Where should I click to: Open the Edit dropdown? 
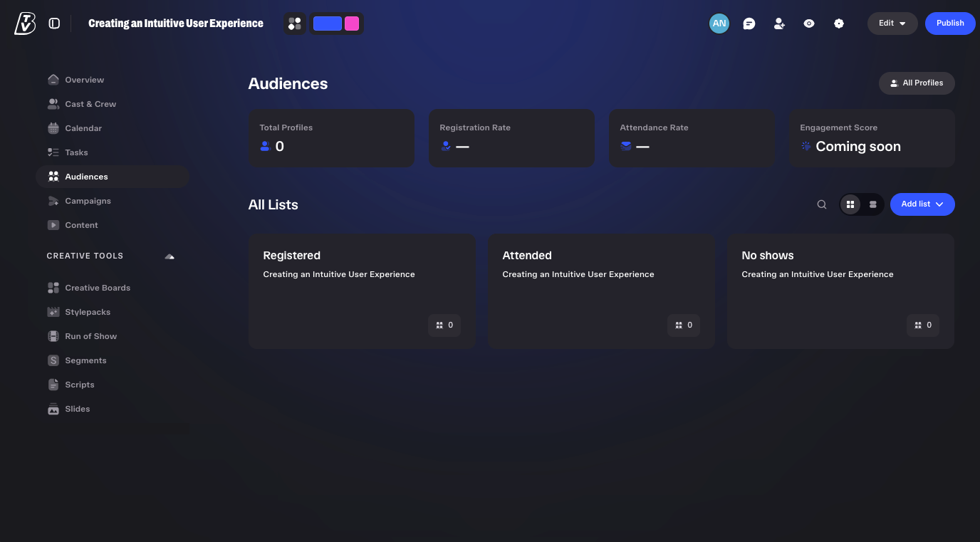click(892, 24)
